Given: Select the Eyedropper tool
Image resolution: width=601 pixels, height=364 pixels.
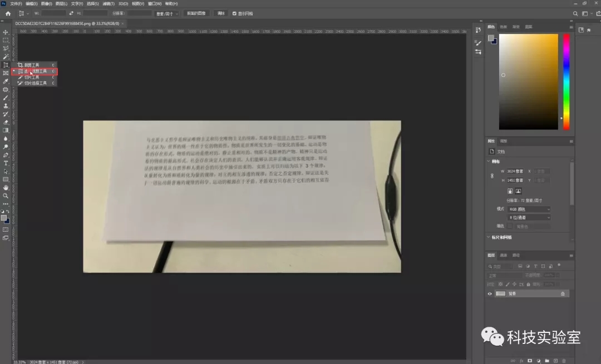Looking at the screenshot, I should [x=6, y=81].
